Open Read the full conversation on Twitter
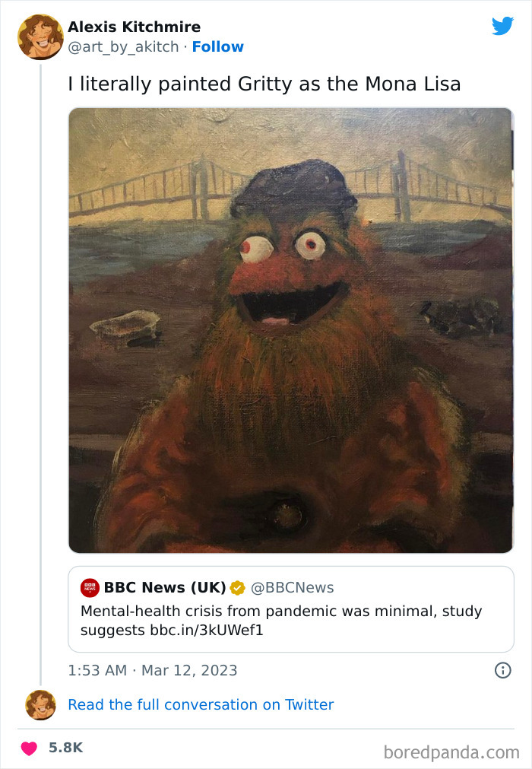This screenshot has width=532, height=769. tap(201, 705)
